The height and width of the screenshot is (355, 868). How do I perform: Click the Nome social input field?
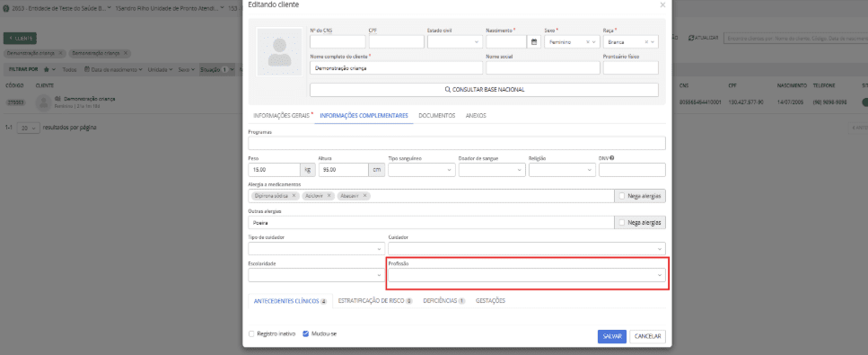click(x=543, y=67)
